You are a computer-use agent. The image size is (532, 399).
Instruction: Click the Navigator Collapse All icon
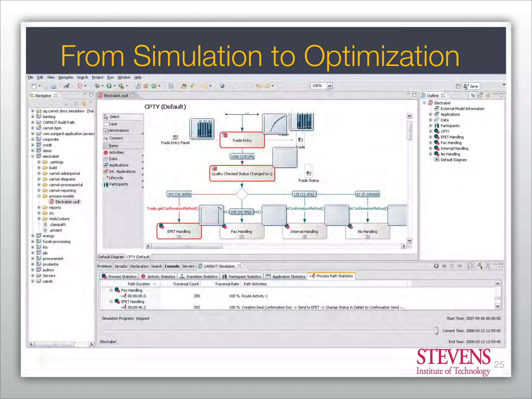76,104
